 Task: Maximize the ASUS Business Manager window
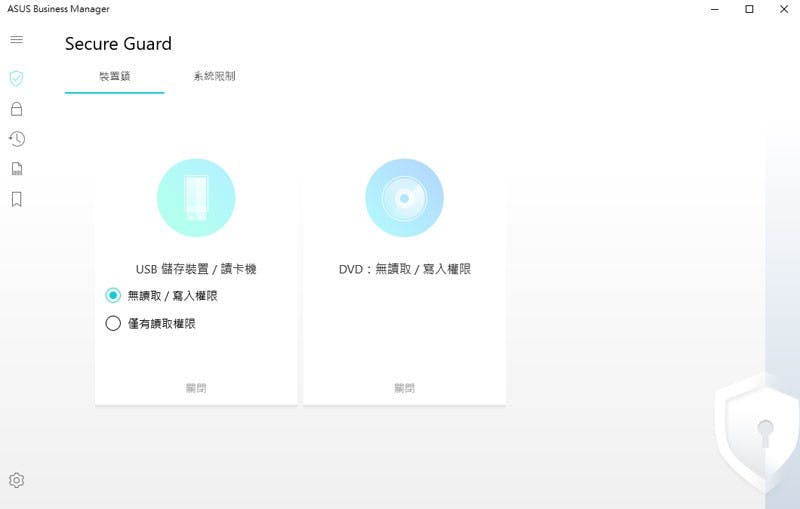click(x=749, y=9)
